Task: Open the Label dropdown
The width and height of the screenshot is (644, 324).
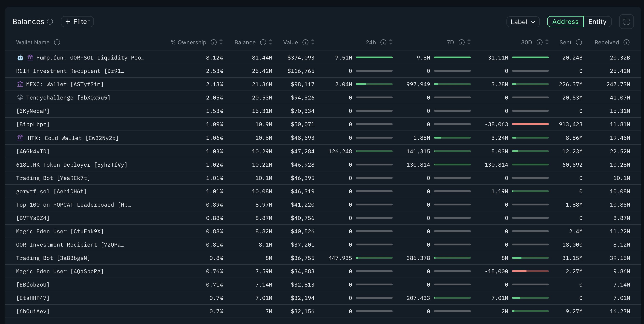Action: pos(523,22)
